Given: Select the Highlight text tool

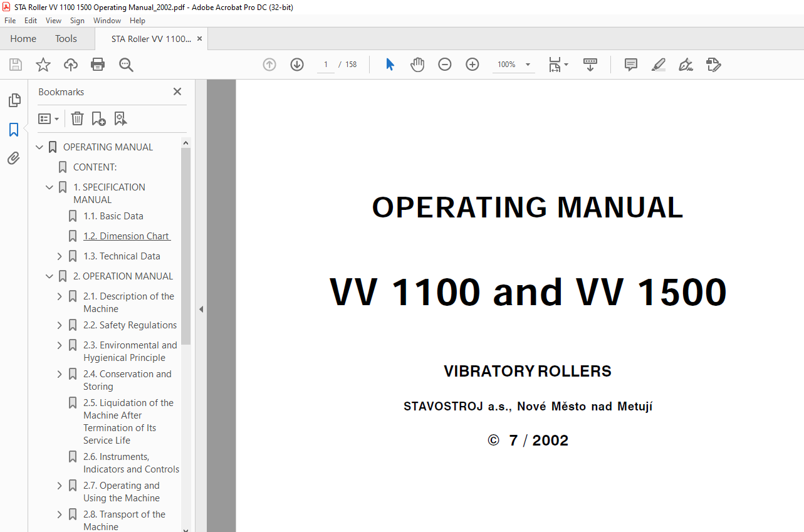Looking at the screenshot, I should point(658,65).
